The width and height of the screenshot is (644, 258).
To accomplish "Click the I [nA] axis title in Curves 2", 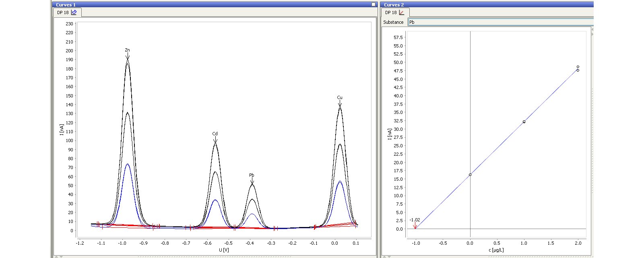I will pyautogui.click(x=390, y=134).
